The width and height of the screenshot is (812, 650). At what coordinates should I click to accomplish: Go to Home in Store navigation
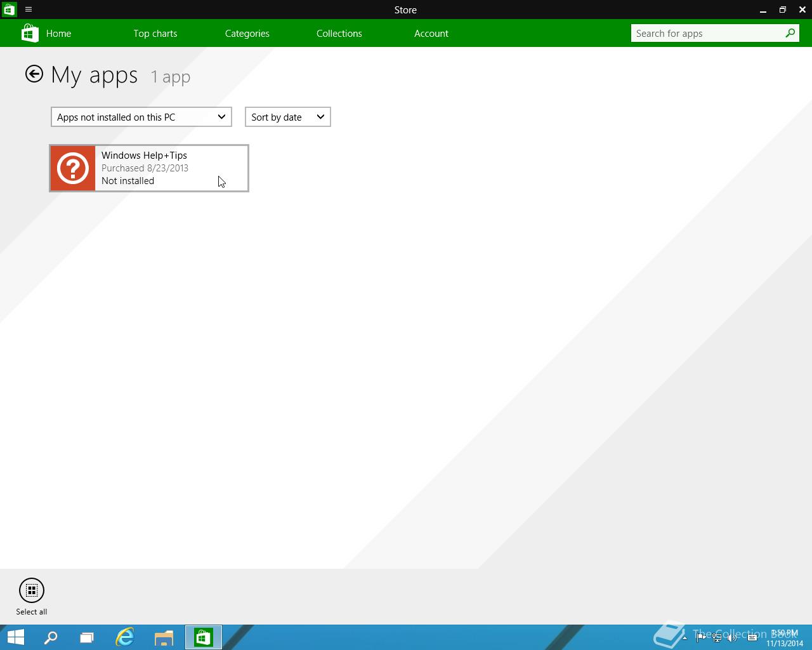point(58,34)
